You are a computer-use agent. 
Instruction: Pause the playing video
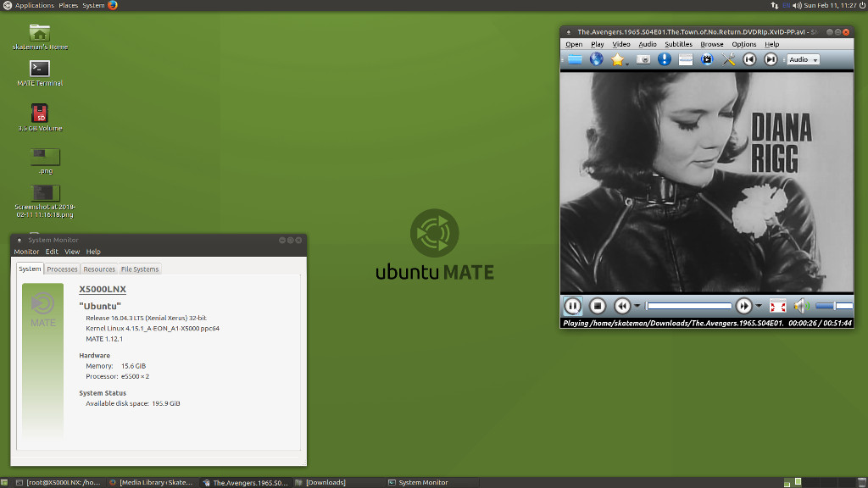[572, 306]
